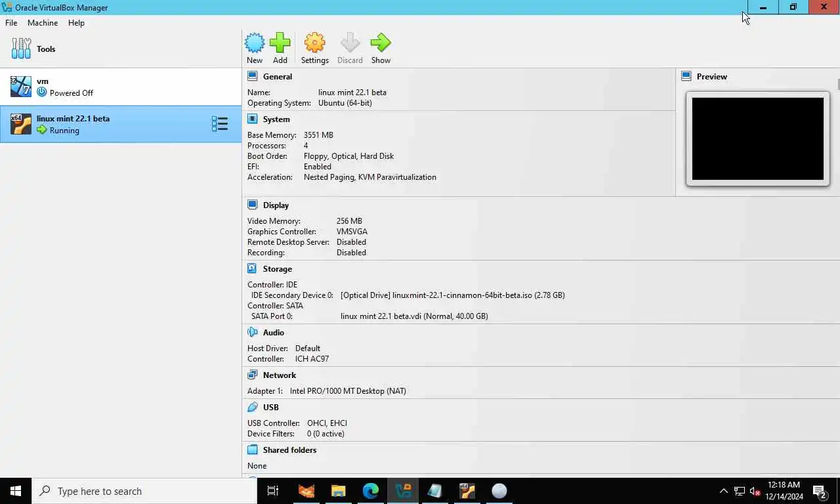840x504 pixels.
Task: Open the Machine menu
Action: [x=43, y=22]
